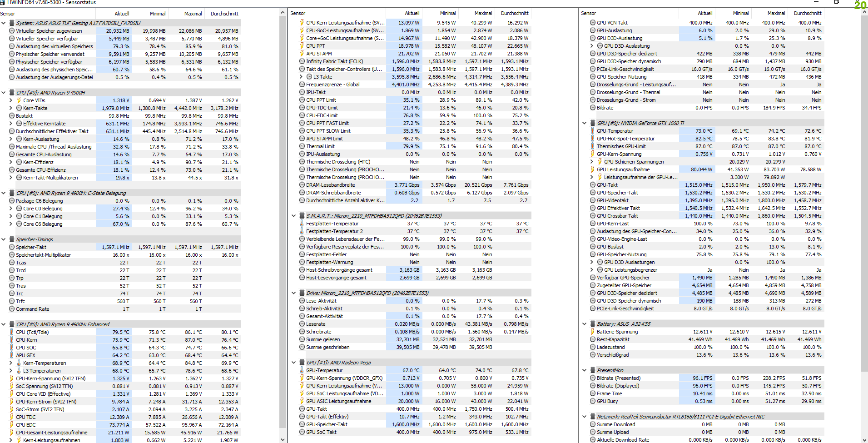
Task: Click the GPU-Kern-Spannung bolt icon
Action: click(x=593, y=154)
